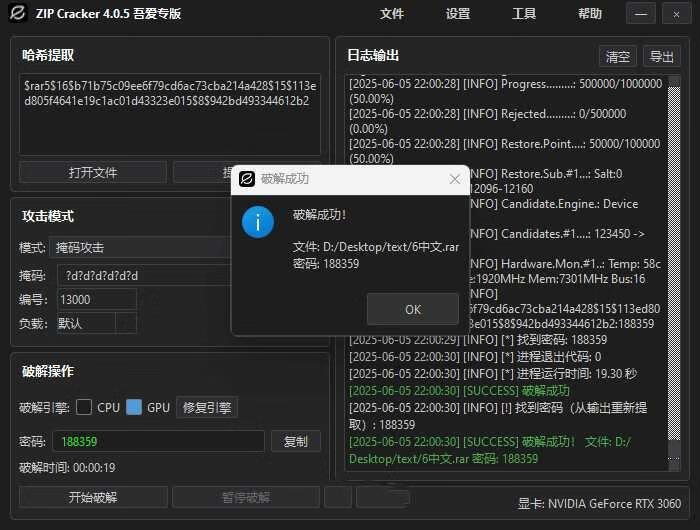700x530 pixels.
Task: Export the log with 导出 button
Action: 659,56
